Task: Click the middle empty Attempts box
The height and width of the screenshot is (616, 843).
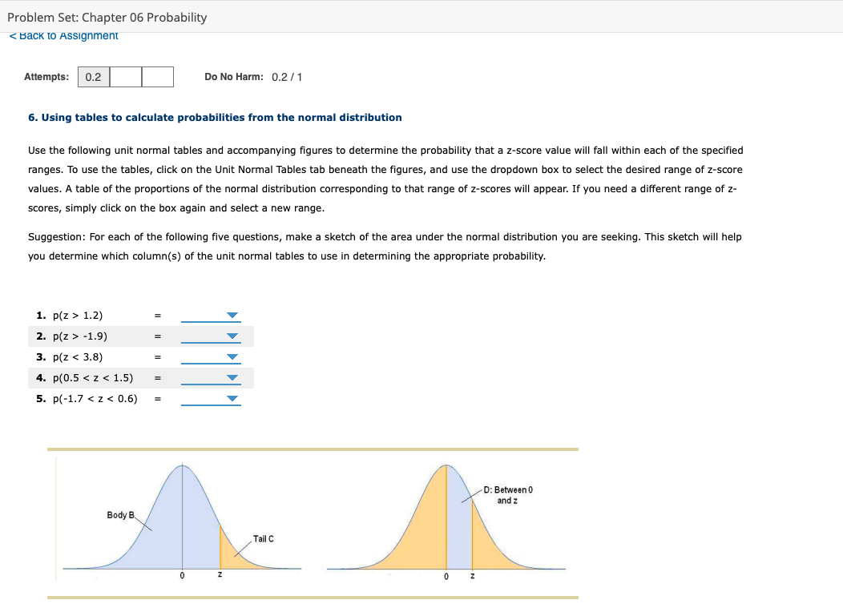Action: pyautogui.click(x=125, y=77)
